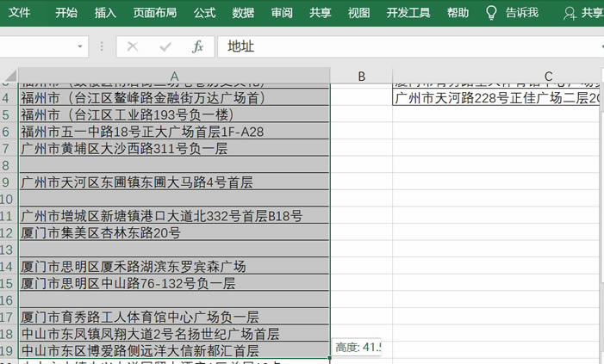Select row 7 header
Viewport: 604px width, 364px height.
[x=9, y=149]
